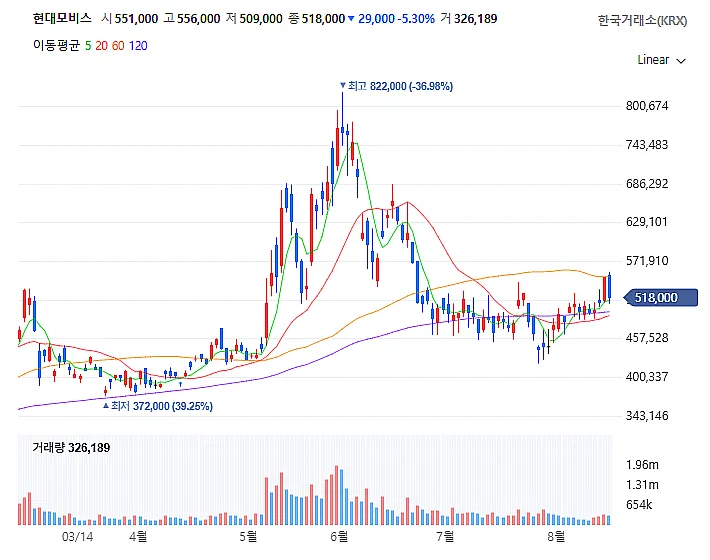The image size is (710, 560).
Task: Click the 이동평균 label
Action: tap(56, 45)
